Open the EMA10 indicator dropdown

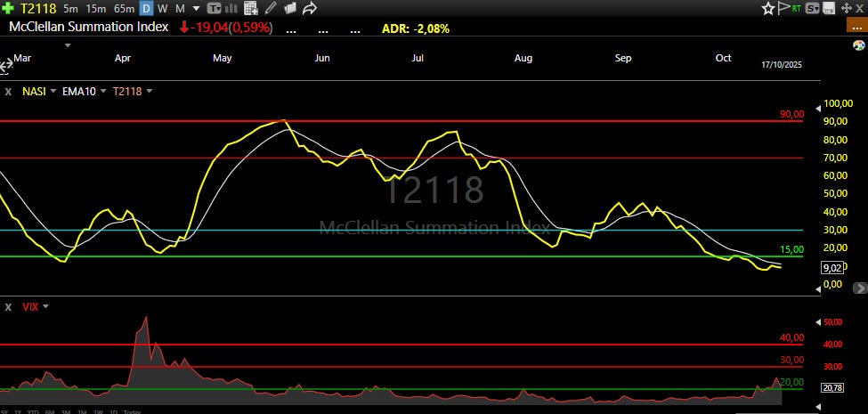(x=102, y=92)
